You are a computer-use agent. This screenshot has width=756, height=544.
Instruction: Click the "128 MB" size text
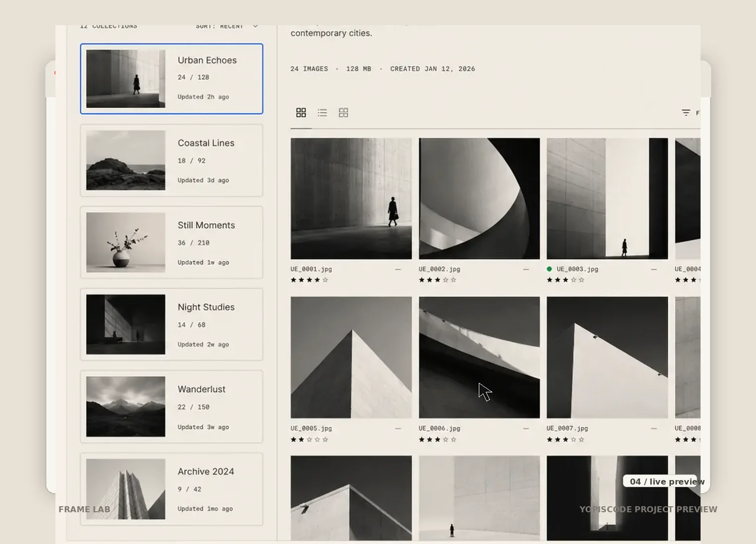pos(359,69)
